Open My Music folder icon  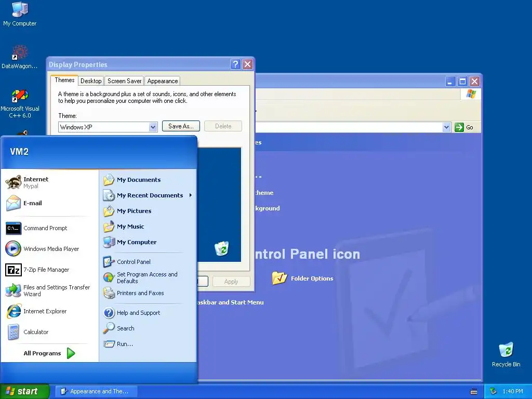109,227
